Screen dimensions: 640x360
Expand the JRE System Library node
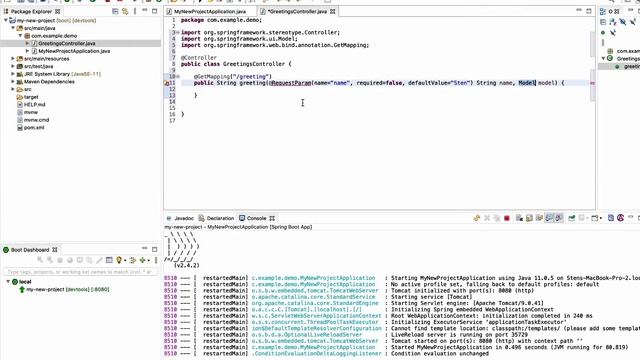click(13, 74)
